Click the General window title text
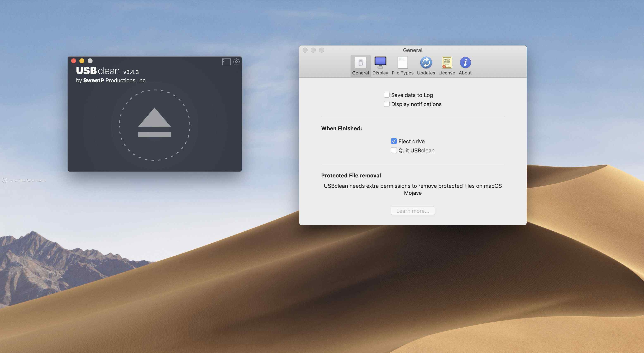Image resolution: width=644 pixels, height=353 pixels. 413,50
